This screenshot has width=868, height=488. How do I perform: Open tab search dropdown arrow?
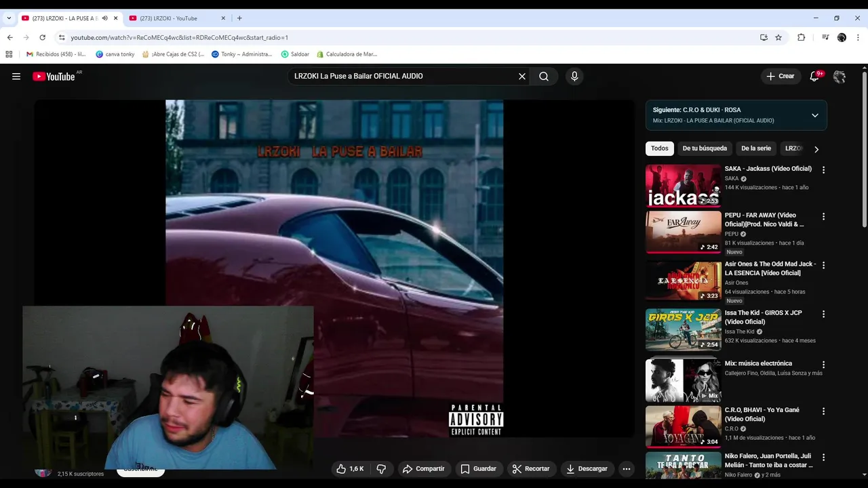click(9, 18)
